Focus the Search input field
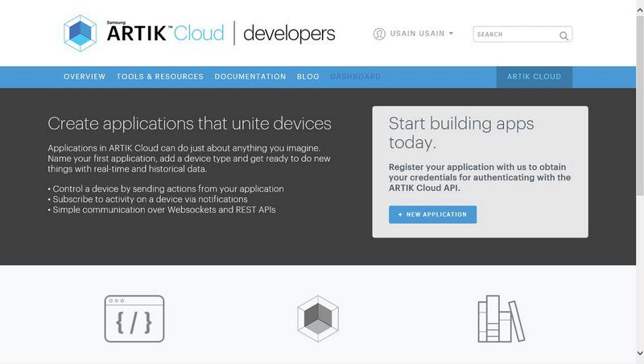The height and width of the screenshot is (364, 644). coord(522,35)
